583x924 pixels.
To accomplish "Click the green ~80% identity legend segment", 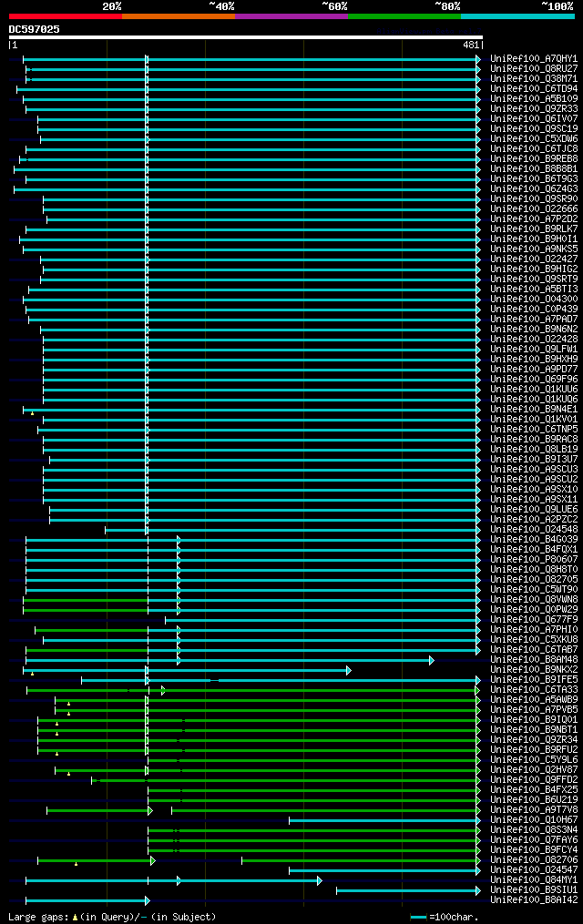I will (404, 16).
